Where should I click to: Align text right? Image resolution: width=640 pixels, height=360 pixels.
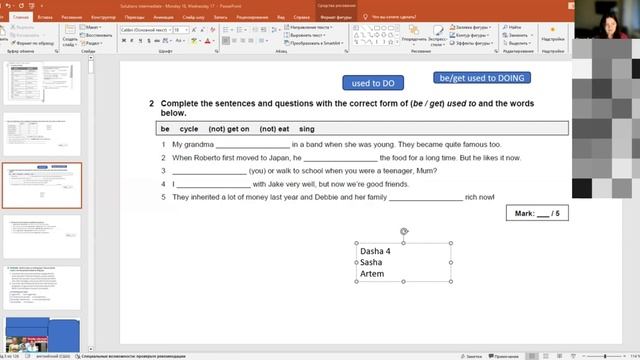(x=243, y=41)
